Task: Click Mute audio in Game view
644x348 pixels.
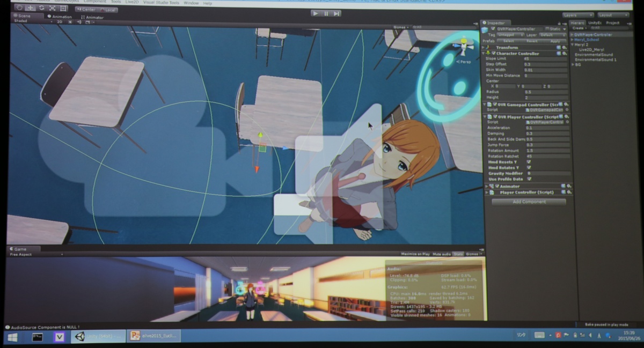Action: (442, 254)
